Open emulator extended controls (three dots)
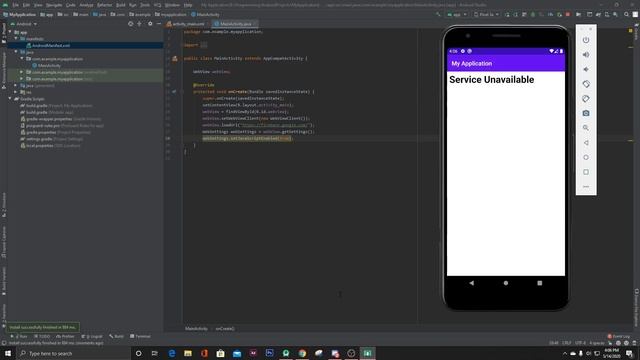 tap(586, 187)
